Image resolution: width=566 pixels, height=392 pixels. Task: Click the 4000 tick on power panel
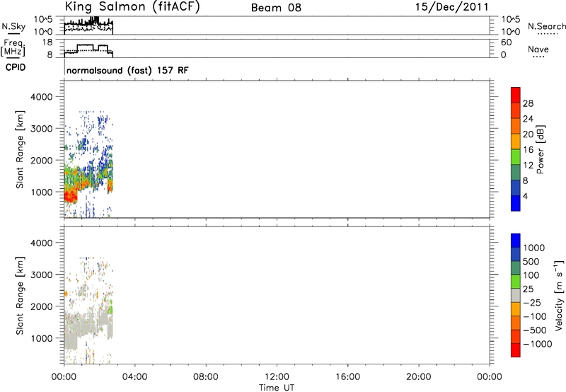[41, 97]
